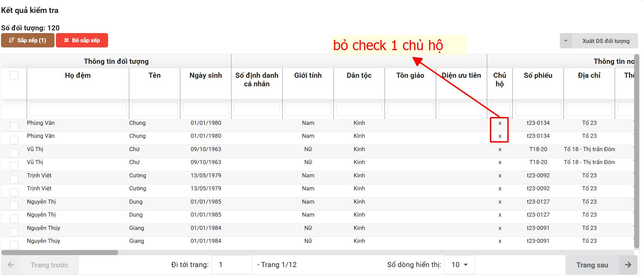
Task: Click the Sắp xếp (1) sort button
Action: [28, 40]
